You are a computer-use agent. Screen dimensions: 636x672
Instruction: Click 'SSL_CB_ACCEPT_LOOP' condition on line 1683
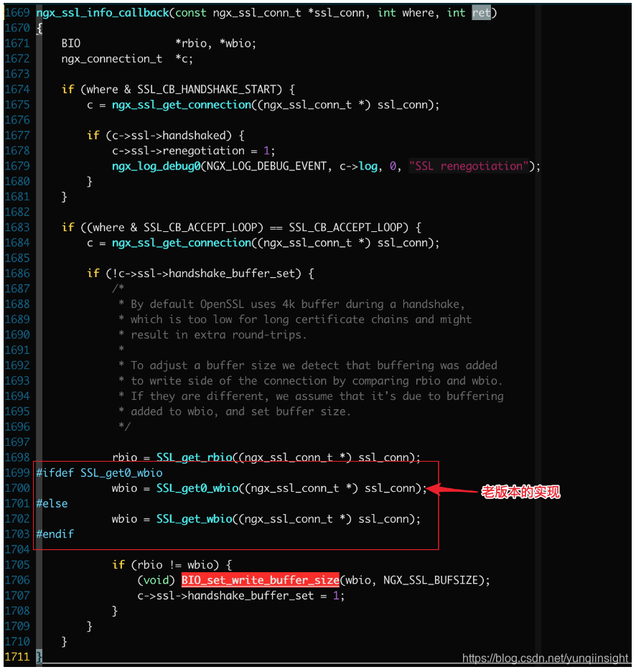click(x=248, y=228)
